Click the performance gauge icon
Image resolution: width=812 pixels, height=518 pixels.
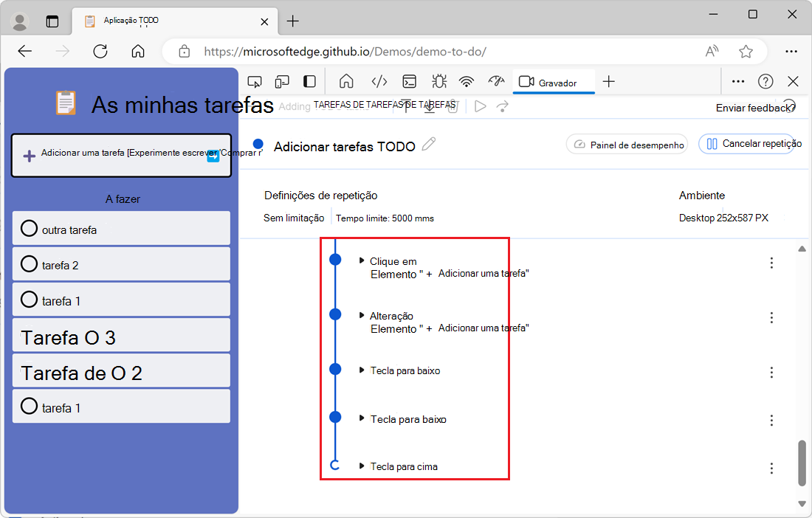[495, 81]
